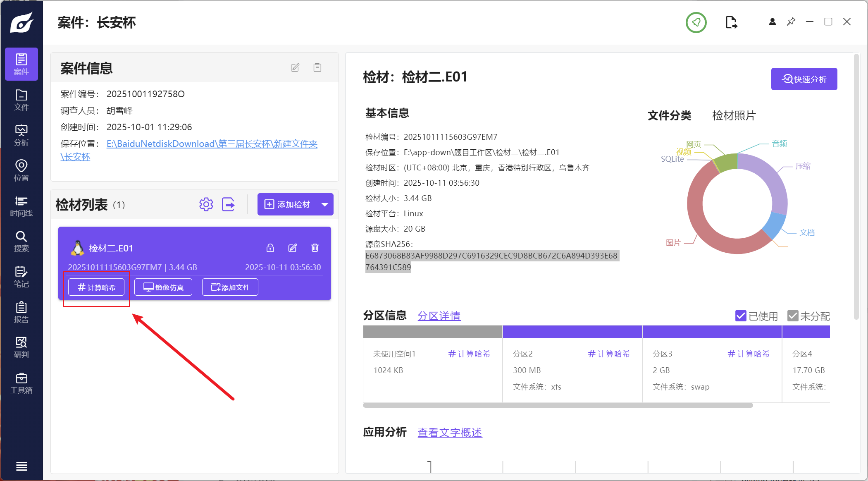Click the export icon next to the gear

pyautogui.click(x=228, y=204)
